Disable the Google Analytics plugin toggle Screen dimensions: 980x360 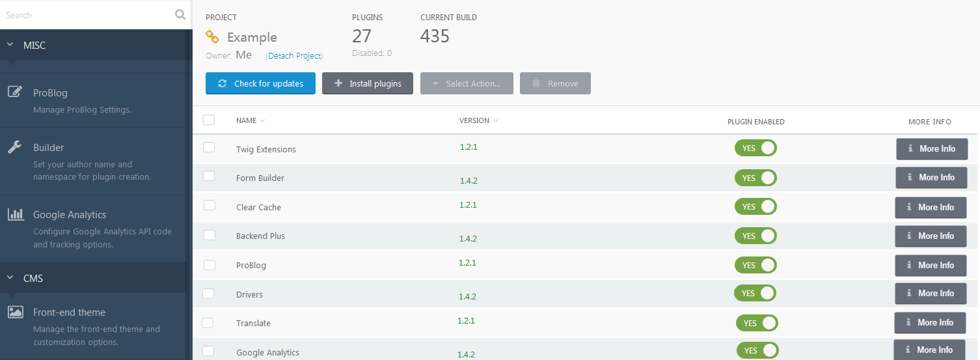coord(757,350)
